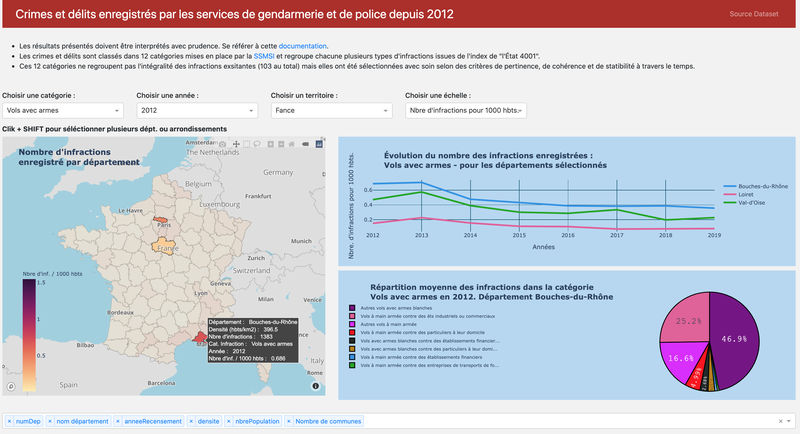
Task: Open the SSMSI link
Action: click(x=264, y=56)
